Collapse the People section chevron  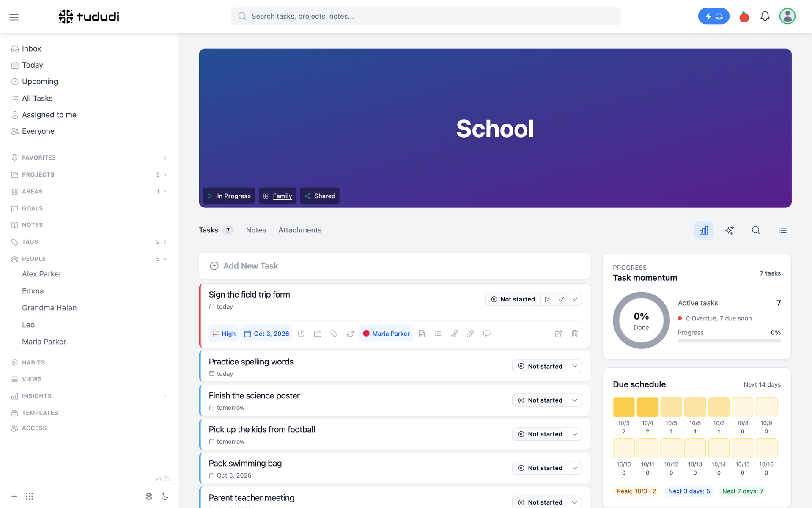click(x=165, y=259)
